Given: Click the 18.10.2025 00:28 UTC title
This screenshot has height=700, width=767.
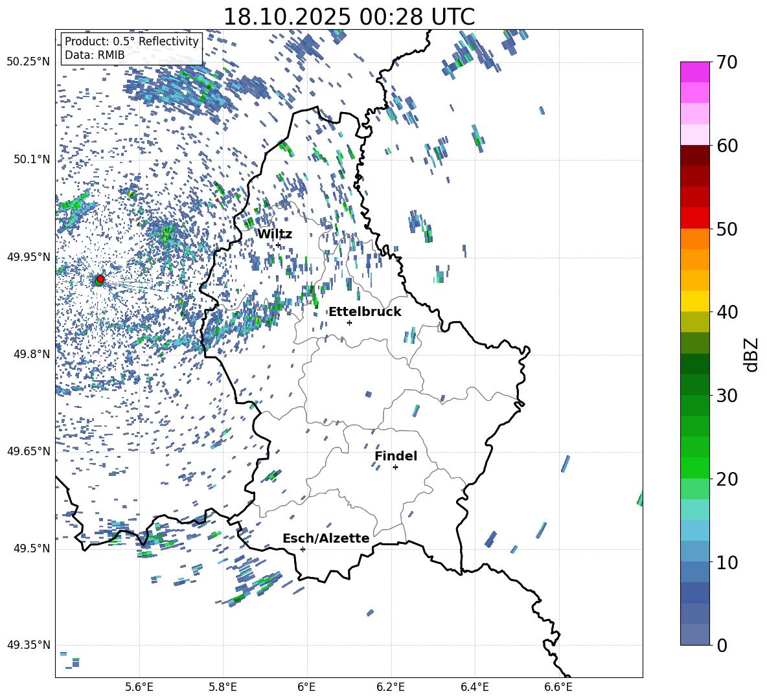Looking at the screenshot, I should 349,16.
